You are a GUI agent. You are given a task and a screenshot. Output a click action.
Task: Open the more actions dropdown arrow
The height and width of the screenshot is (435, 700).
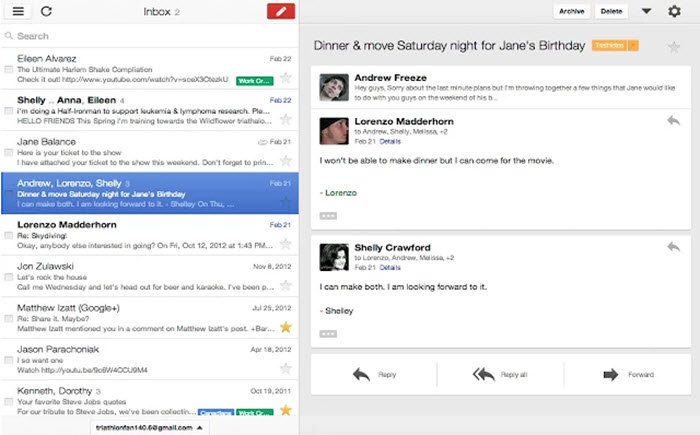tap(646, 11)
